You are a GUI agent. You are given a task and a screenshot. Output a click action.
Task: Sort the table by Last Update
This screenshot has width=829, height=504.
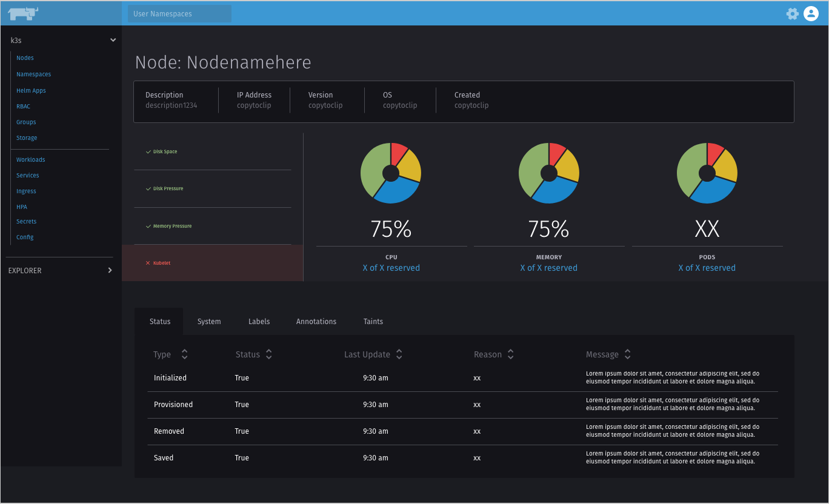tap(399, 354)
